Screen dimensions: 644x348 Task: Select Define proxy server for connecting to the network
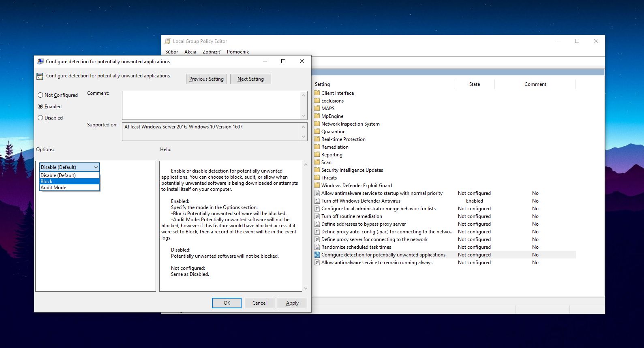click(x=445, y=239)
